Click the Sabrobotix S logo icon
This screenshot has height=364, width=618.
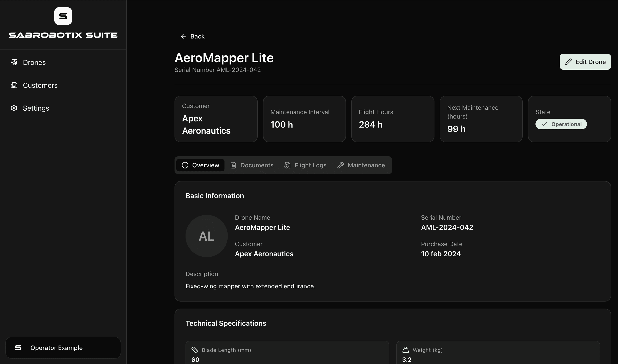tap(63, 16)
